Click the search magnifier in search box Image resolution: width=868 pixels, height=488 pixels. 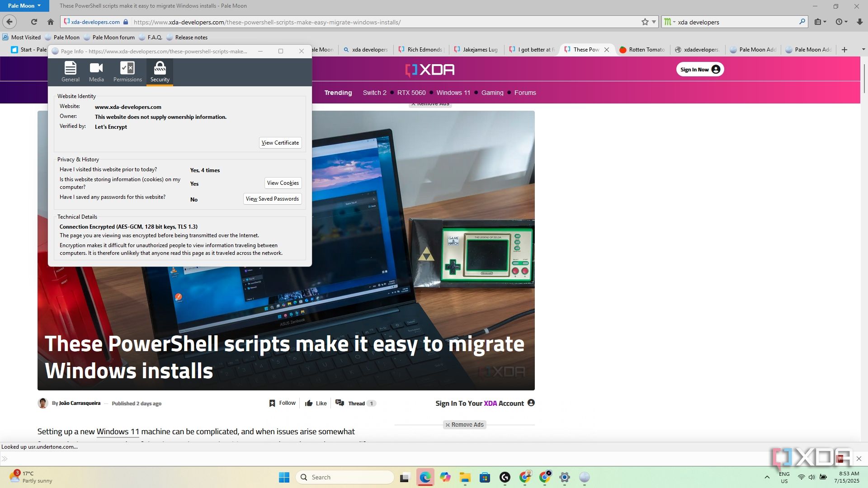pos(802,22)
